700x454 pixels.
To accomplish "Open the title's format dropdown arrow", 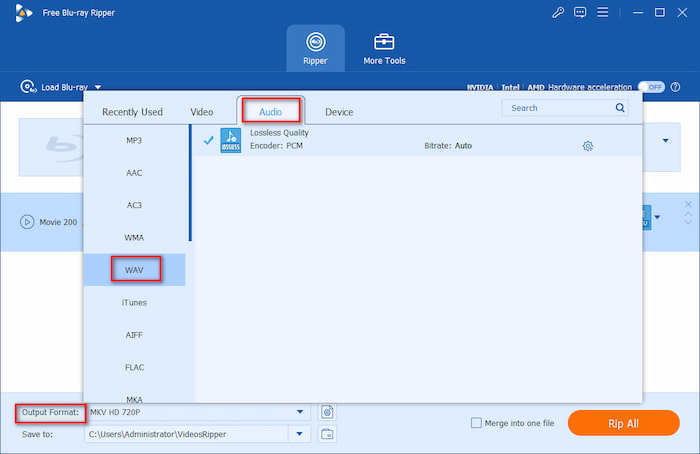I will 657,217.
